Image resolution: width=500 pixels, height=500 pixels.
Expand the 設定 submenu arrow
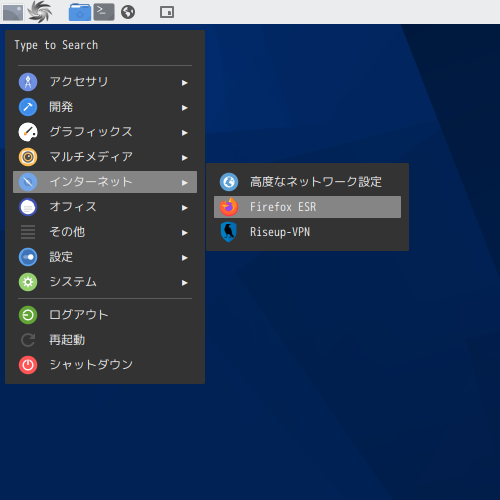[185, 258]
